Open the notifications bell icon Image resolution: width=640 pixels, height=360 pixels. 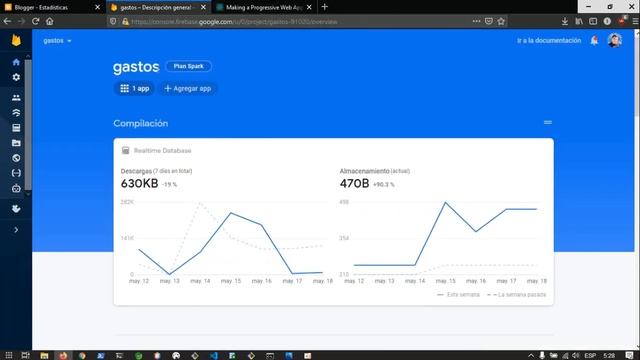pos(594,40)
